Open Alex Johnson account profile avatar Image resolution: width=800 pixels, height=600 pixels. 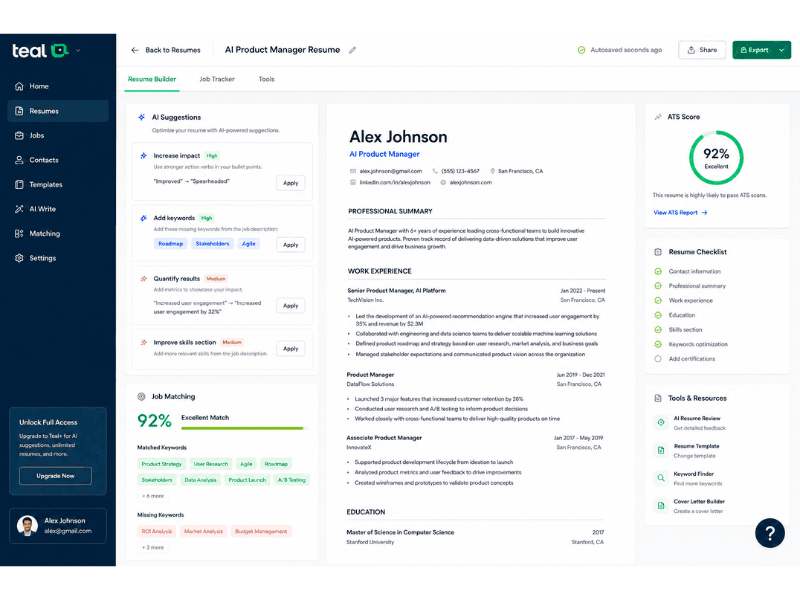coord(27,526)
